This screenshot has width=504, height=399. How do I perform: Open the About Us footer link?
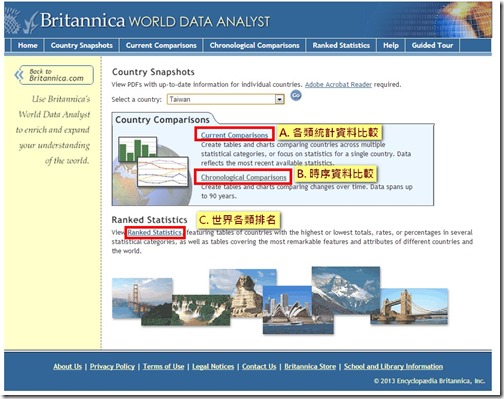[x=67, y=366]
